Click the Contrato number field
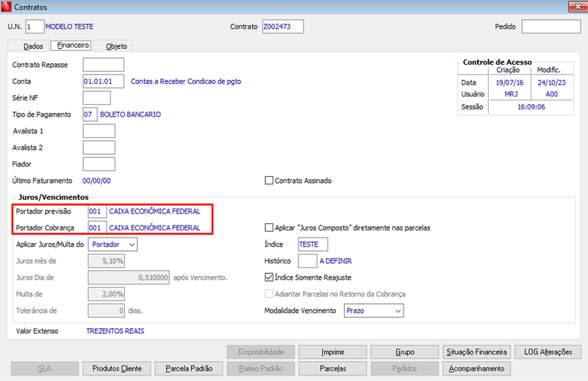588x381 pixels. [x=283, y=26]
